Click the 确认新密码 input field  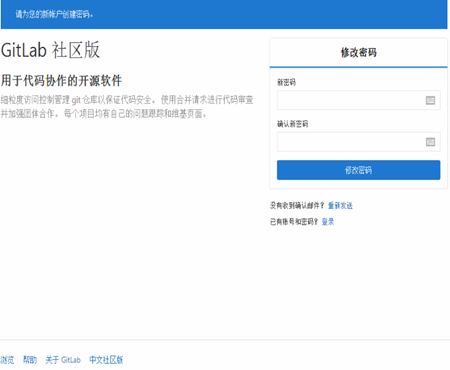358,142
